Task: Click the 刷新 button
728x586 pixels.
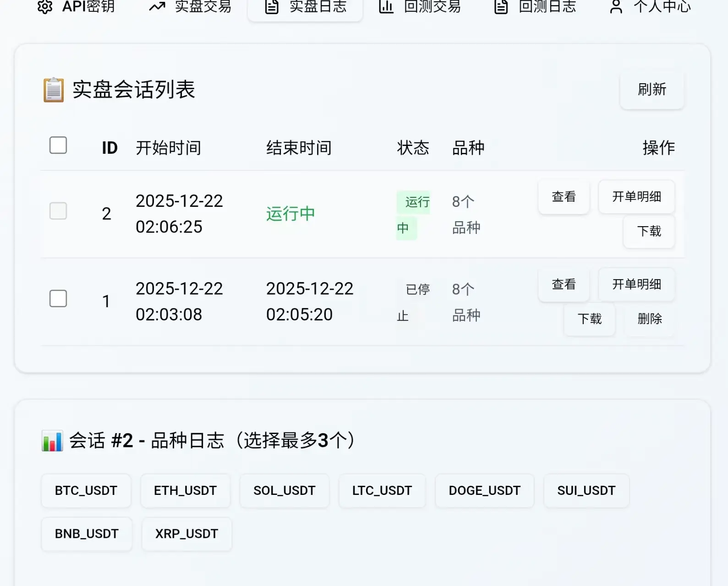Action: click(652, 90)
